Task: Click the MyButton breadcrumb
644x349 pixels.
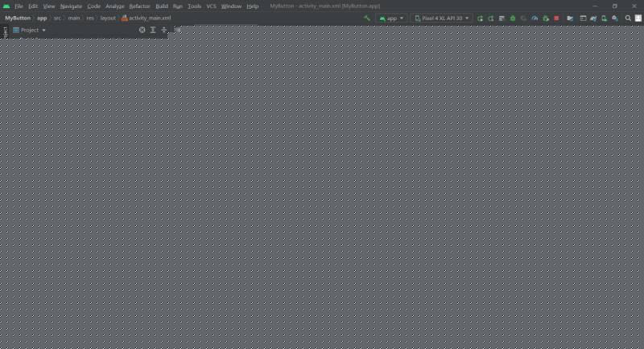Action: [x=18, y=18]
